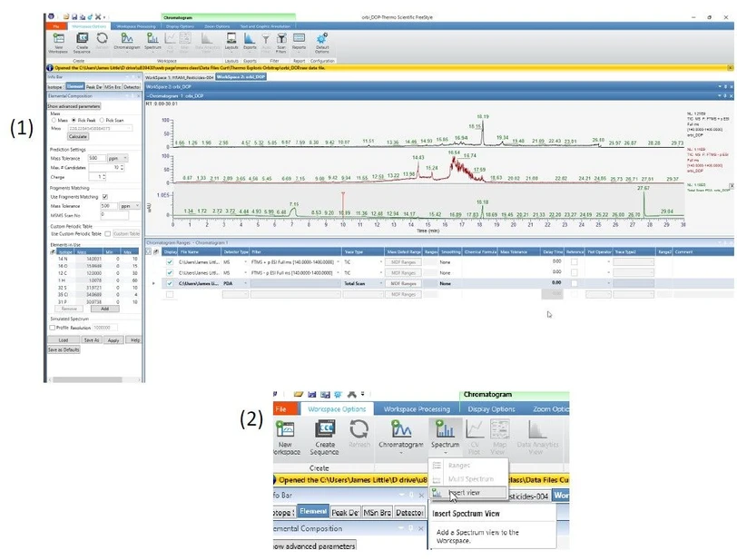
Task: Click the Exports ribbon icon
Action: (x=250, y=42)
